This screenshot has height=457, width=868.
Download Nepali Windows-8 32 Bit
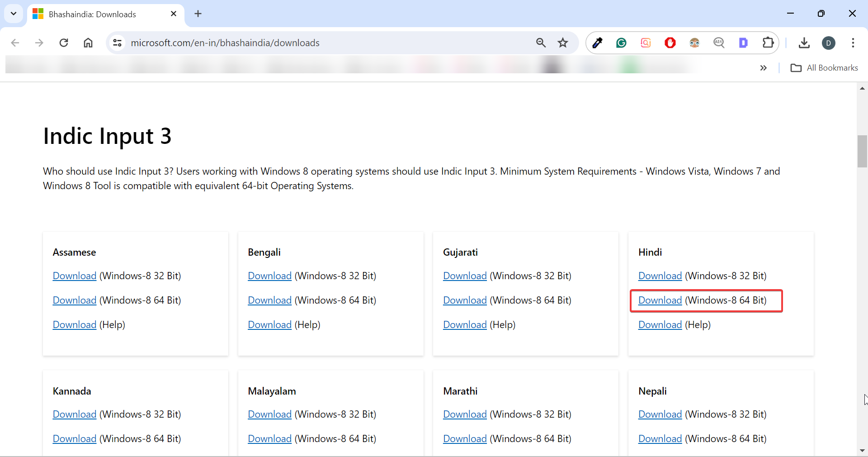tap(660, 414)
